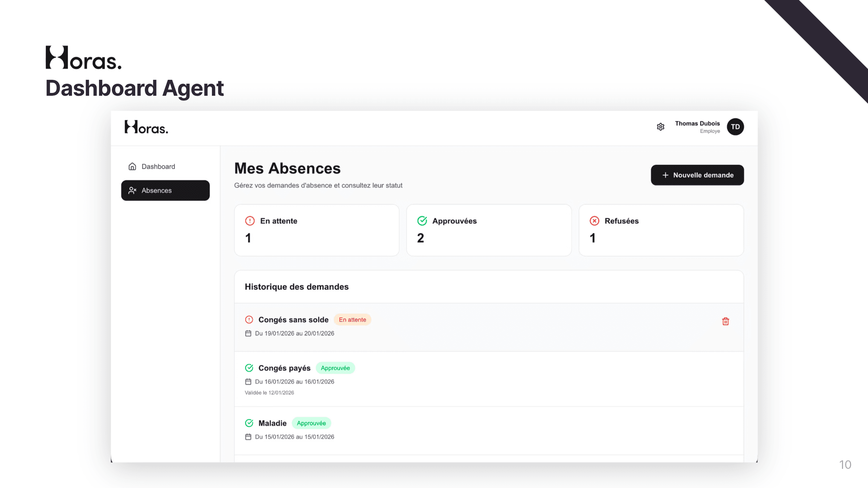
Task: Click the Refusées card cross icon
Action: click(594, 221)
